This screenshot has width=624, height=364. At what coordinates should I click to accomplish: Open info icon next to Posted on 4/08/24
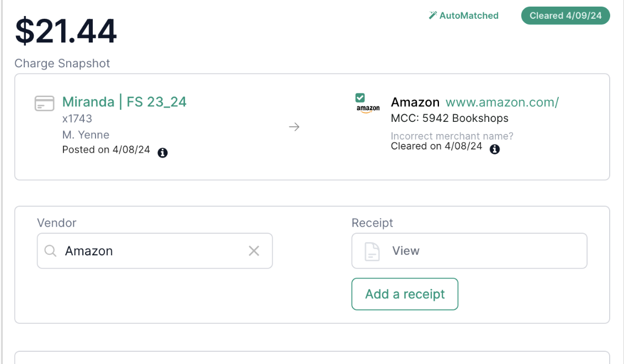click(x=162, y=153)
